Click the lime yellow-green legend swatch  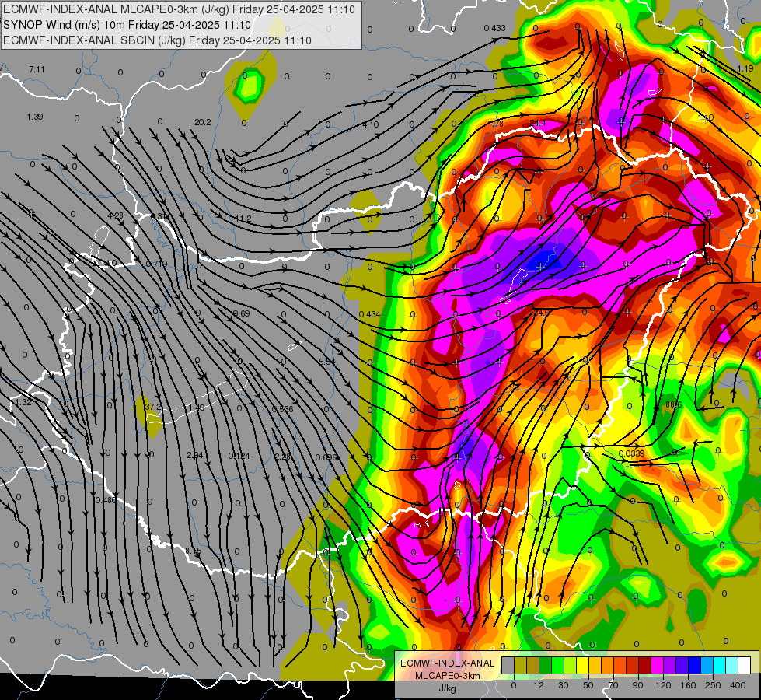571,665
